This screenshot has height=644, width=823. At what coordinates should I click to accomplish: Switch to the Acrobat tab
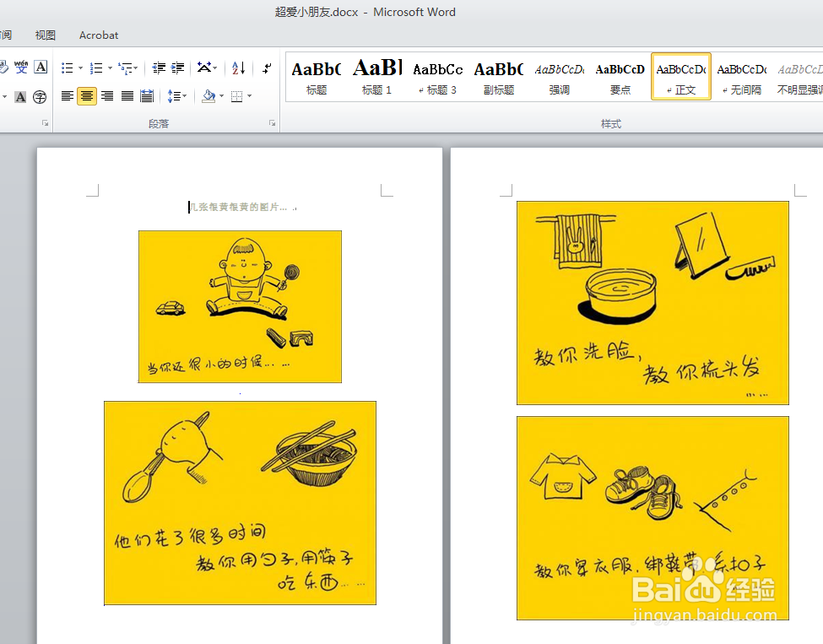pyautogui.click(x=98, y=35)
